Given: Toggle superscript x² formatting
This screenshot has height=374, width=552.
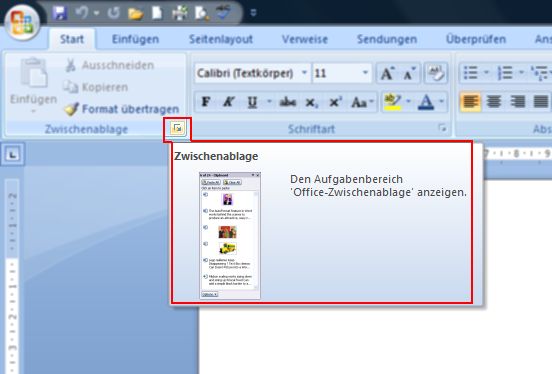Looking at the screenshot, I should [x=335, y=102].
